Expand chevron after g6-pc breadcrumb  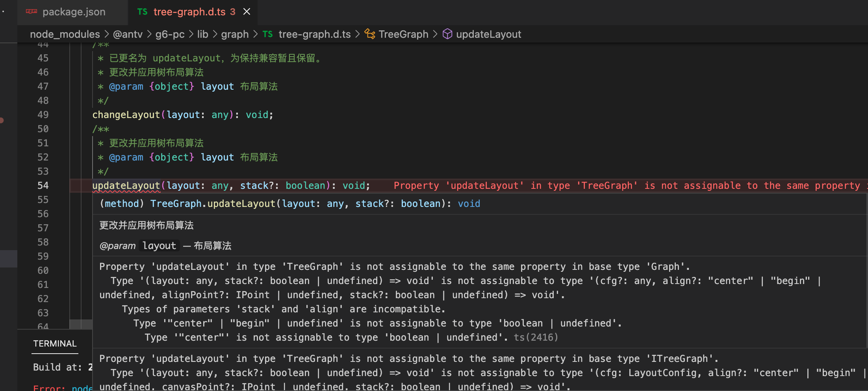[x=191, y=34]
